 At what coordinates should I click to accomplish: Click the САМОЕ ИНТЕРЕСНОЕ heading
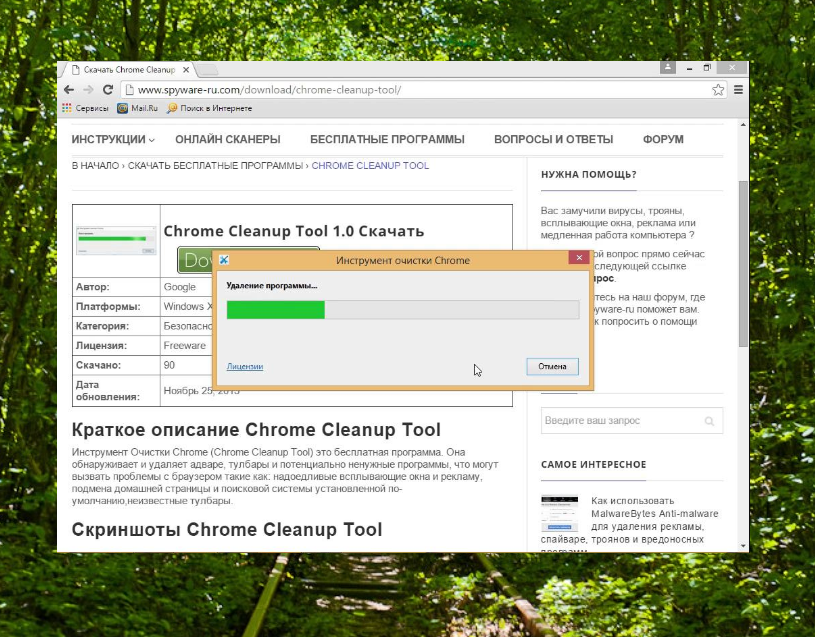594,465
